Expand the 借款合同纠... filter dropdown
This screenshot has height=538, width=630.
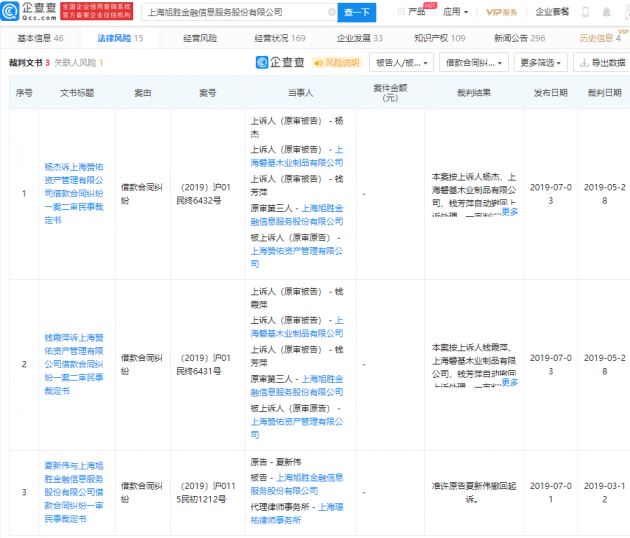pos(474,63)
